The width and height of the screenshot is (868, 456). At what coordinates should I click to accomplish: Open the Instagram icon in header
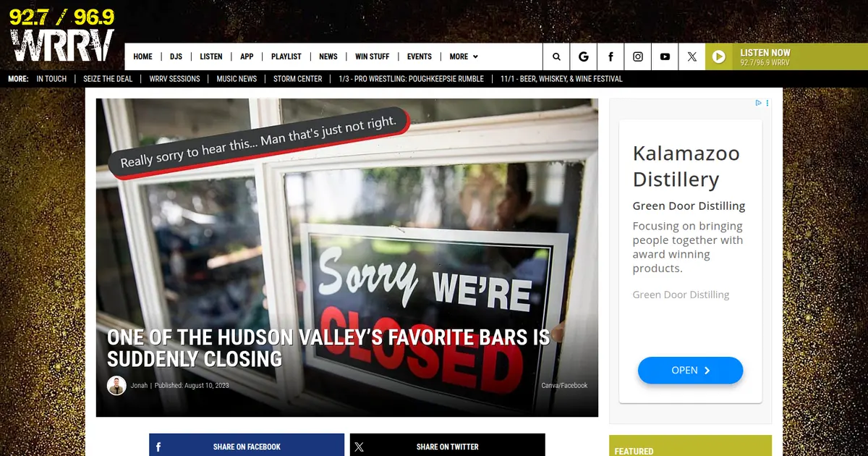(638, 56)
